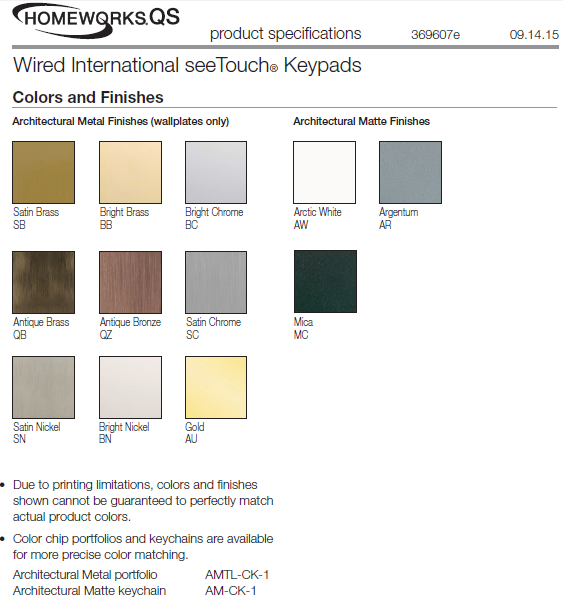Click the 'Mica' label text
This screenshot has width=563, height=604.
click(303, 322)
